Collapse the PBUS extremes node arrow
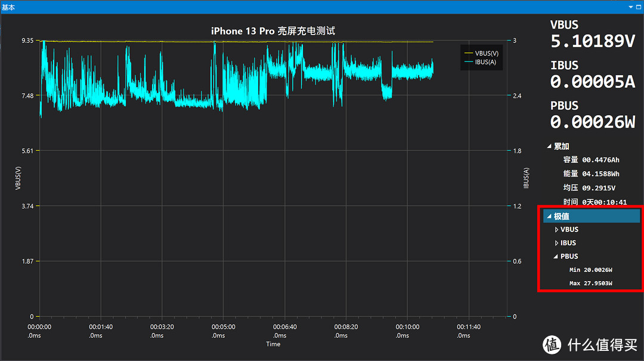The height and width of the screenshot is (361, 644). [556, 257]
